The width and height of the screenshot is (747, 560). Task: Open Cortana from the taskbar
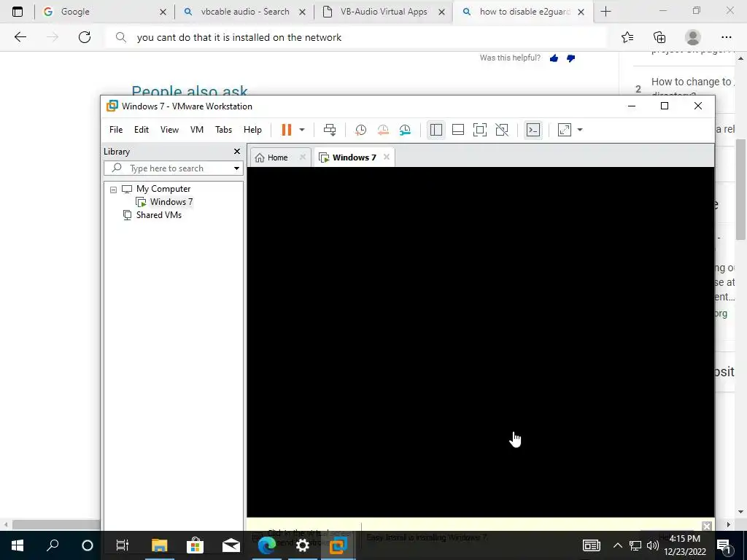[x=88, y=545]
